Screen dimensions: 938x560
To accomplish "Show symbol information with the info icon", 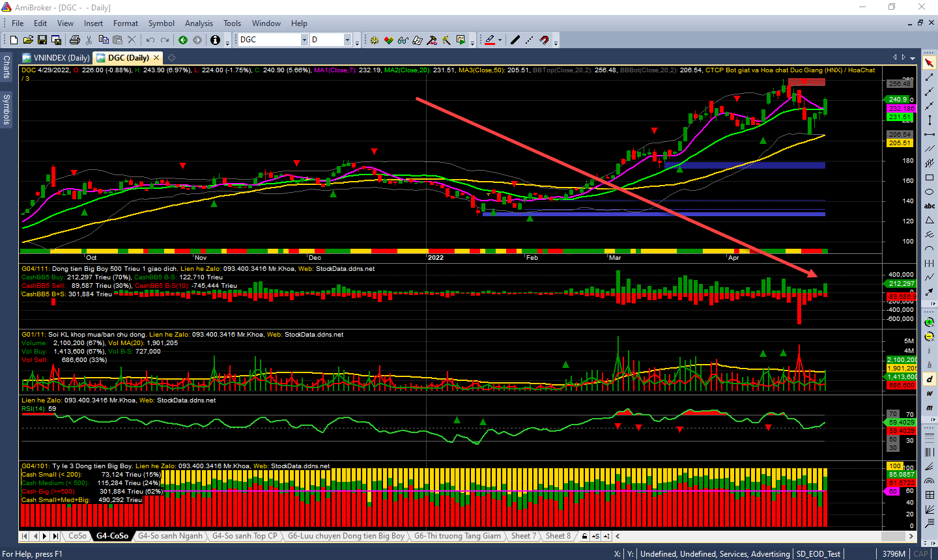I will (x=216, y=40).
